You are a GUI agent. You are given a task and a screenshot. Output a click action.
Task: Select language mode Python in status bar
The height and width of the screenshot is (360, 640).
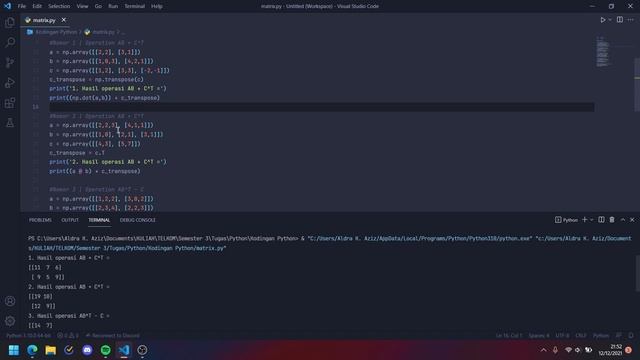601,335
